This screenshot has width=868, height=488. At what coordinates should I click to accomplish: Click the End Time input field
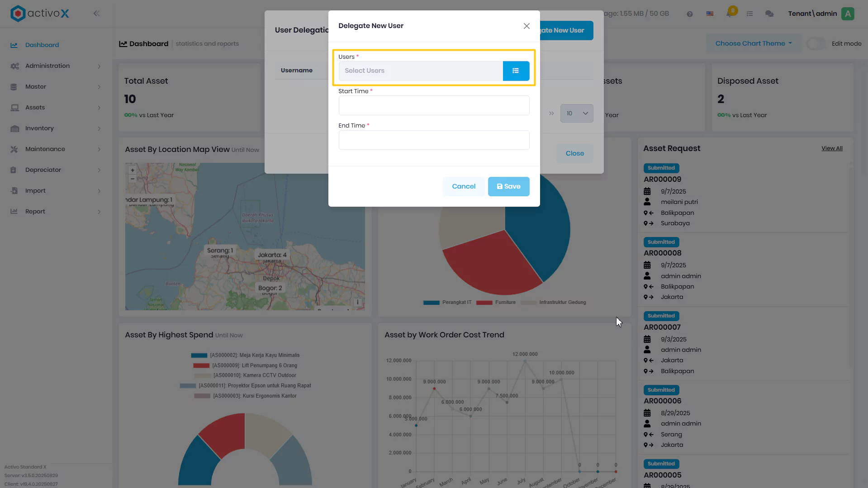click(434, 140)
